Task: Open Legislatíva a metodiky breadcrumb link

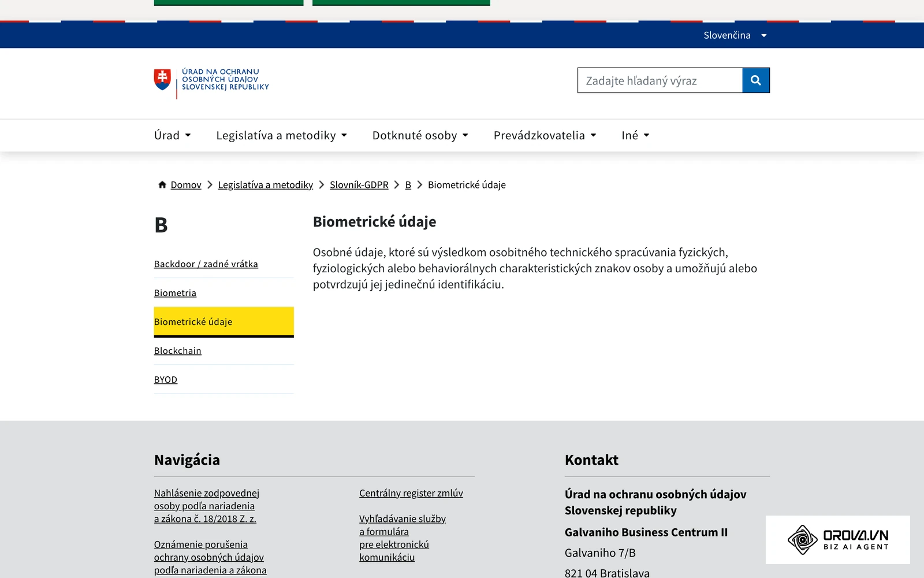Action: coord(266,185)
